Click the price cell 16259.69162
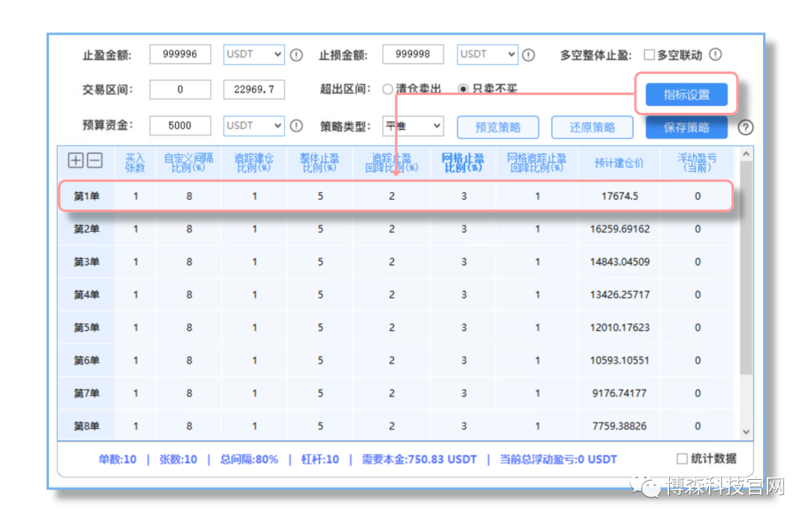The width and height of the screenshot is (812, 522). (x=620, y=229)
